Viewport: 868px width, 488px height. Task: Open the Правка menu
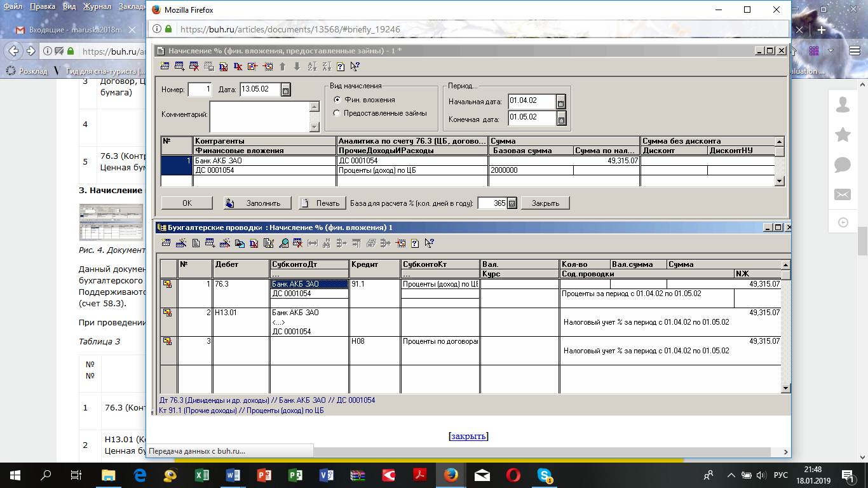[x=42, y=6]
